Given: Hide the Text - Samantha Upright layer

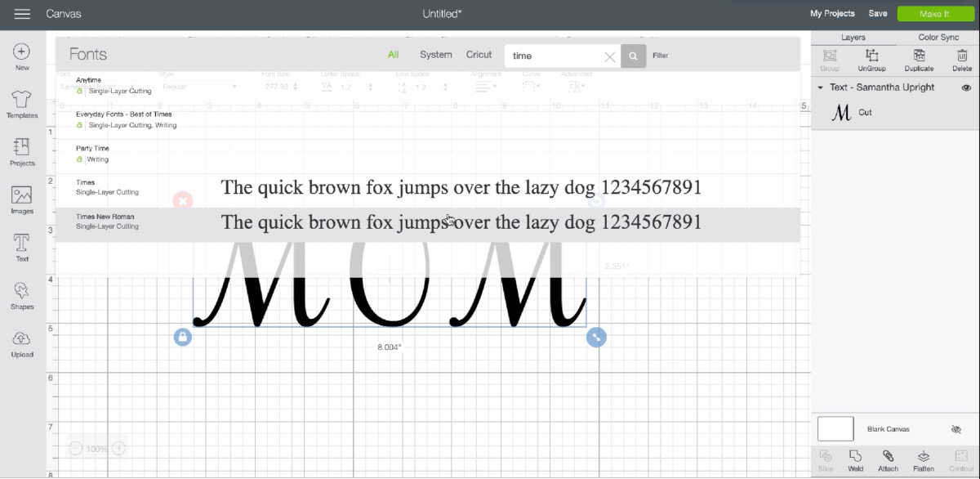Looking at the screenshot, I should [x=966, y=87].
